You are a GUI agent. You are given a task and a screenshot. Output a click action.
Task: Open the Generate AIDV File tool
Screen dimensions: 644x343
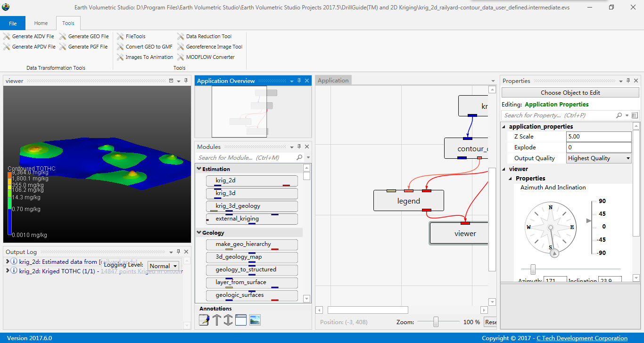29,36
